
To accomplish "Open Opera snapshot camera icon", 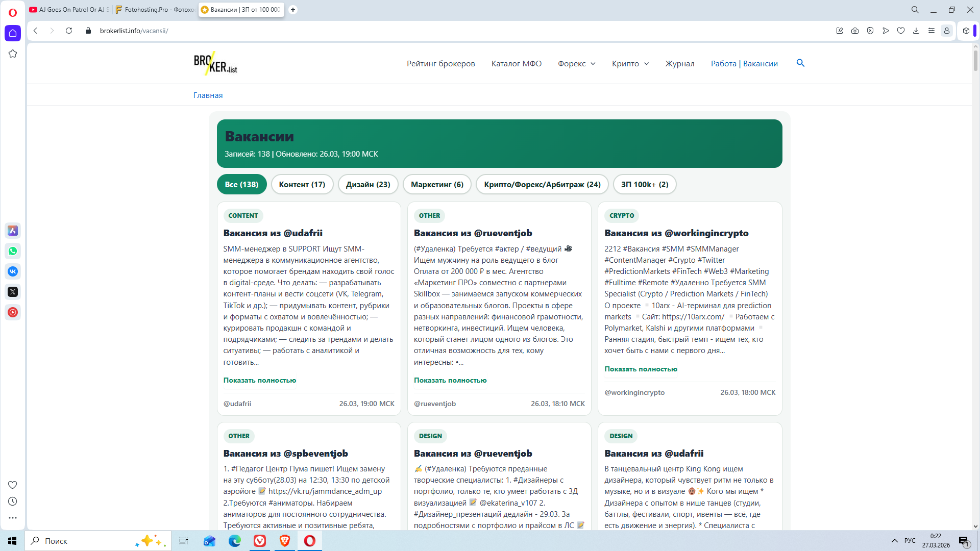I will [x=855, y=31].
